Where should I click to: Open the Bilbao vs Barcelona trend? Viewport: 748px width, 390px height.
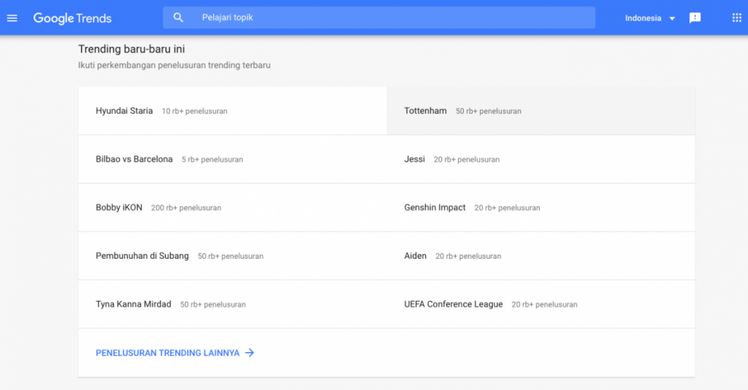233,159
